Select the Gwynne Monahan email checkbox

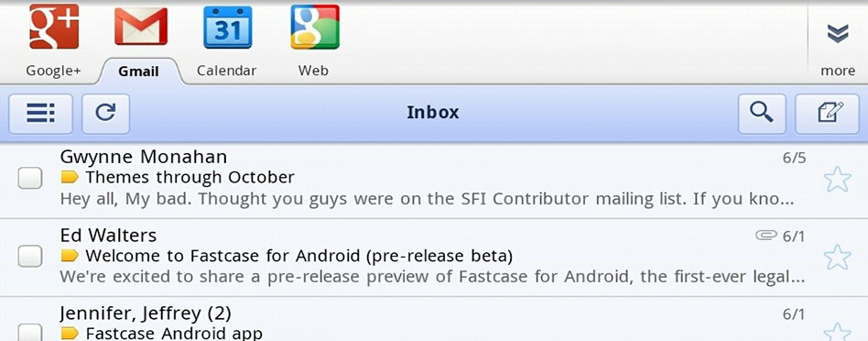coord(30,179)
